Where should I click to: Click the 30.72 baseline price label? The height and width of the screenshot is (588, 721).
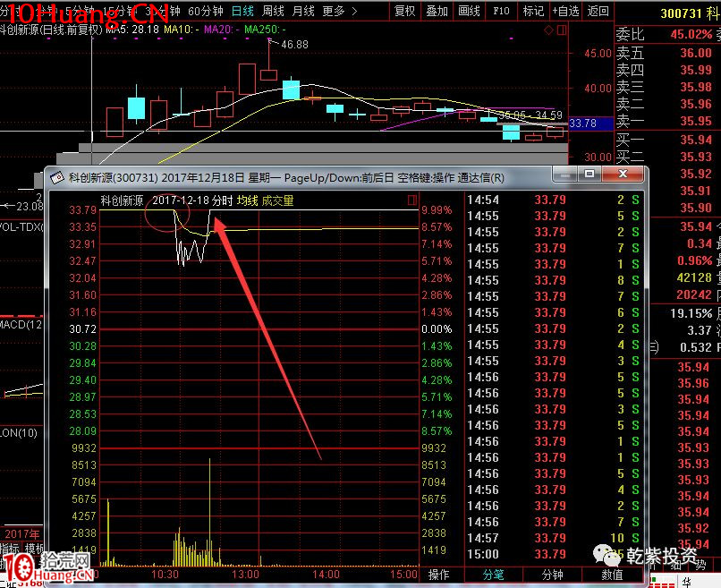83,329
